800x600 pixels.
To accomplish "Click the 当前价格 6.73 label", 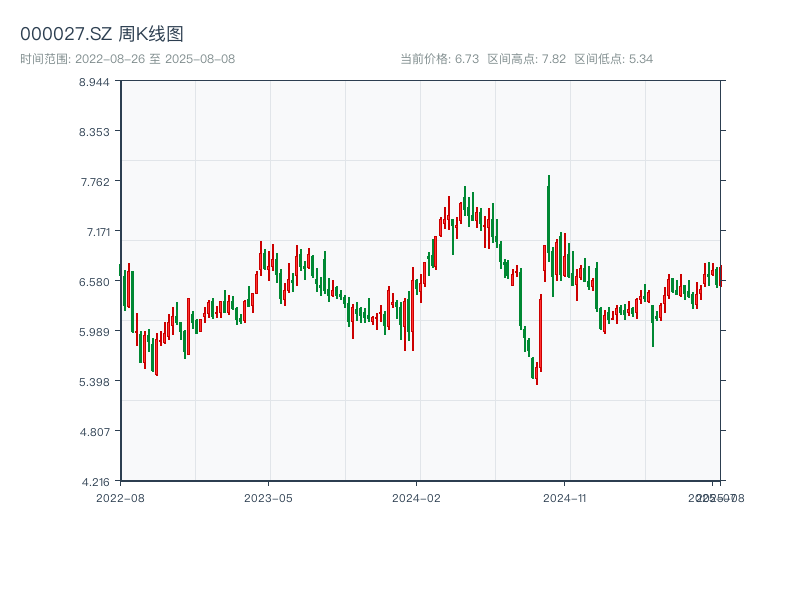I will [x=440, y=59].
